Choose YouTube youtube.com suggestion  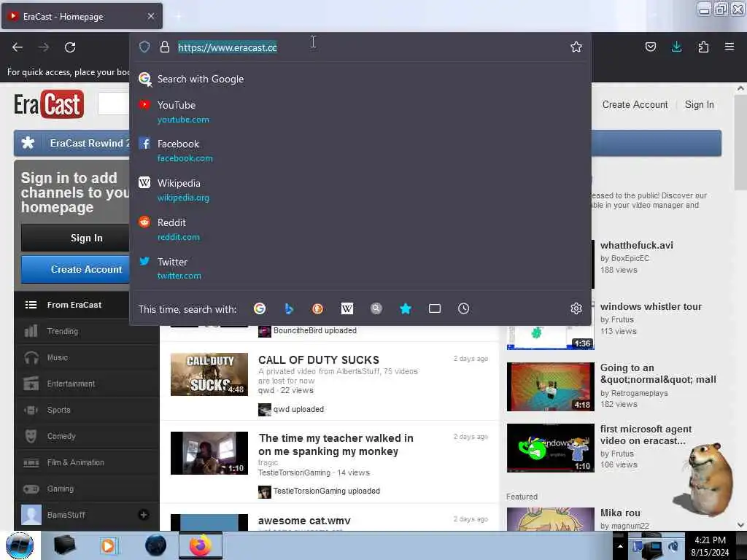[x=360, y=112]
